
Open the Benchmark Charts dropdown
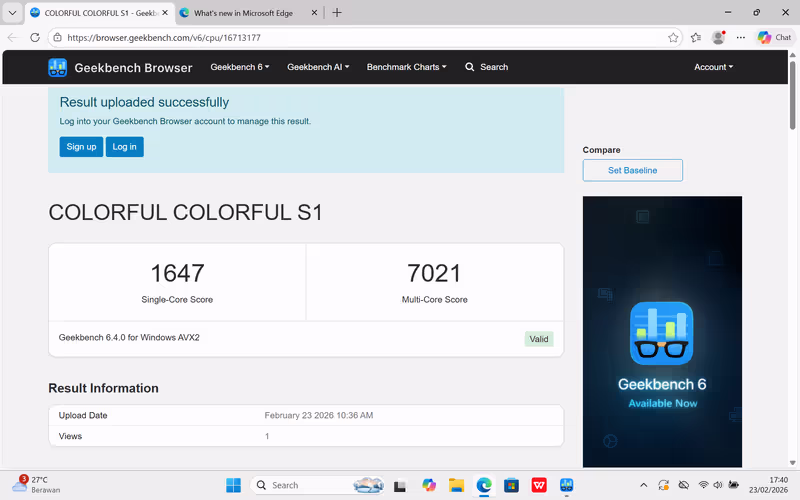406,67
